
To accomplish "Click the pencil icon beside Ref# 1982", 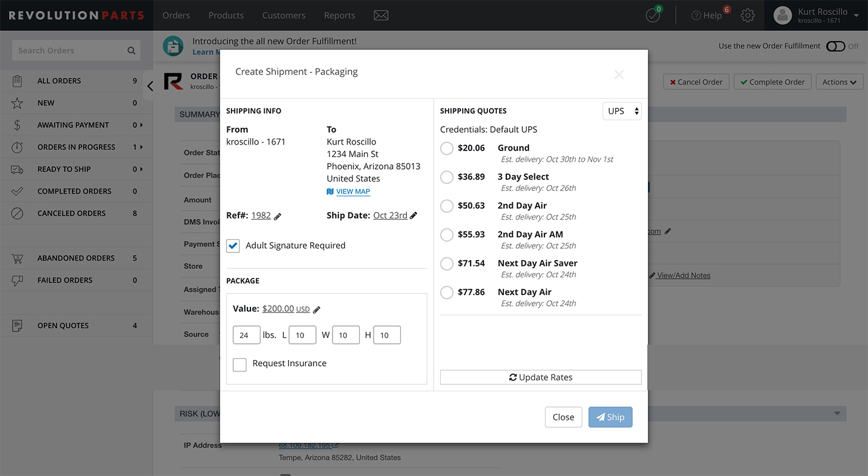I will click(278, 217).
